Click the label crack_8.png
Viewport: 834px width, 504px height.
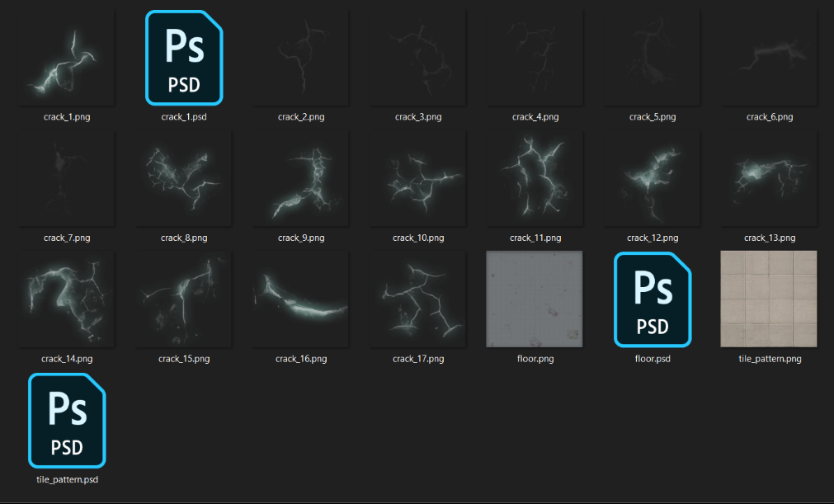(x=184, y=238)
